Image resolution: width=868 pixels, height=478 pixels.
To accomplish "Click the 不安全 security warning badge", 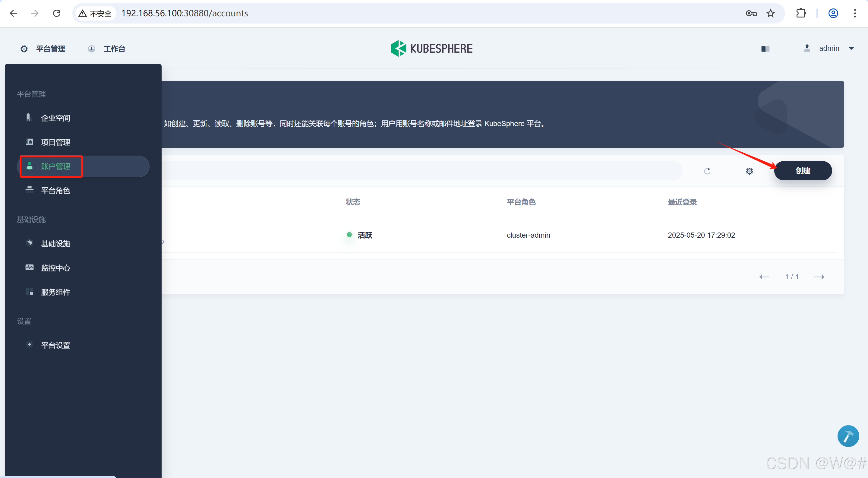I will point(95,14).
